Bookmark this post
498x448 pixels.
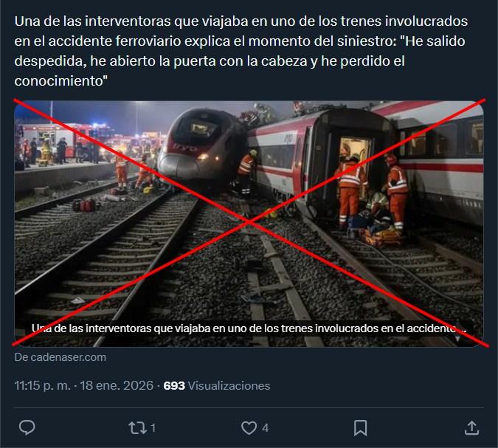click(x=361, y=427)
